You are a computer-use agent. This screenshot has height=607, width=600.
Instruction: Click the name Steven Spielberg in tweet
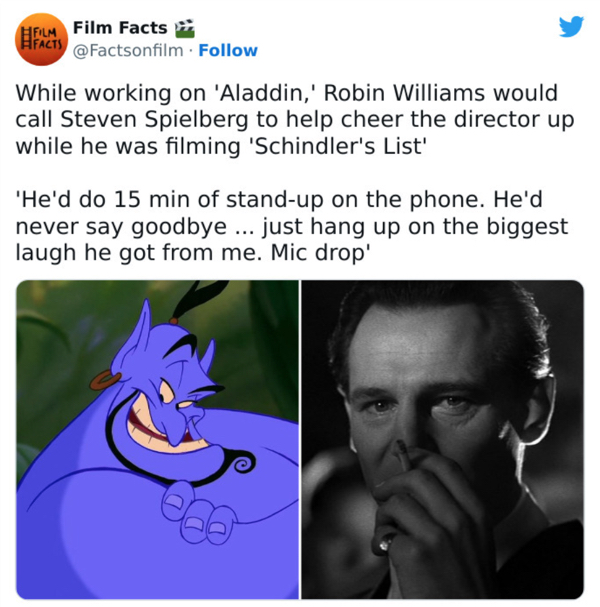pyautogui.click(x=154, y=120)
